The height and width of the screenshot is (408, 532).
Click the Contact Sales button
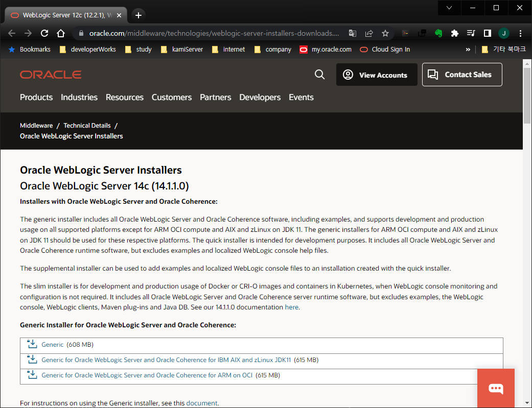coord(462,75)
